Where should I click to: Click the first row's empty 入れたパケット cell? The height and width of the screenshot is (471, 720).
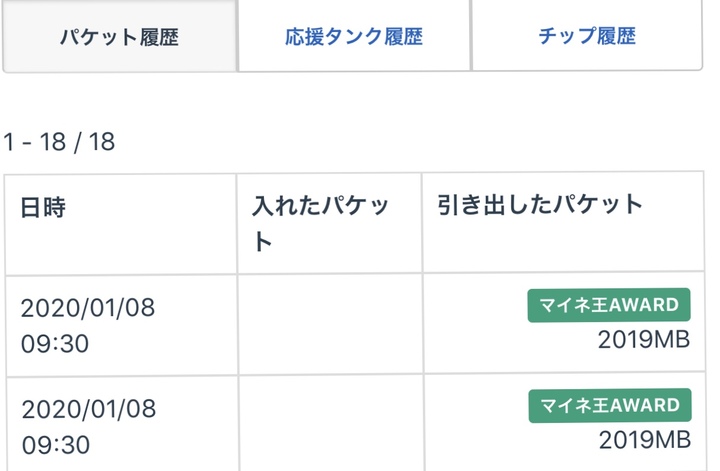point(329,324)
